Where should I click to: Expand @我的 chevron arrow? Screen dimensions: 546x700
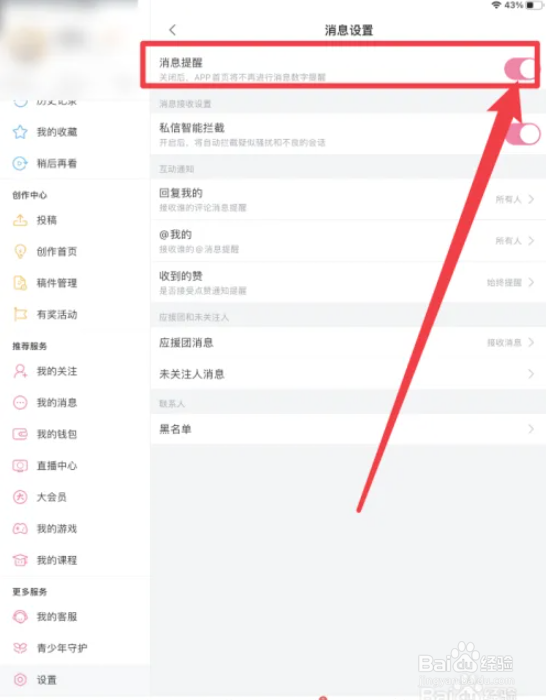pos(531,241)
